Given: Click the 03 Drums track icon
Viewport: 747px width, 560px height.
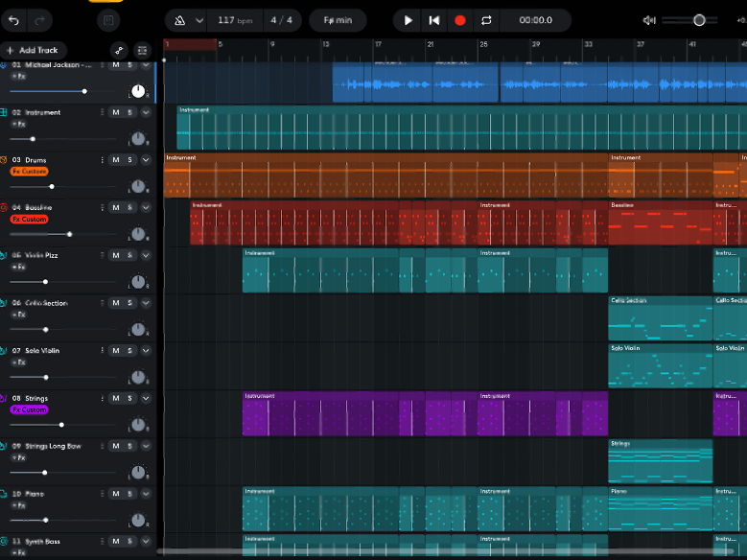Looking at the screenshot, I should pyautogui.click(x=3, y=160).
